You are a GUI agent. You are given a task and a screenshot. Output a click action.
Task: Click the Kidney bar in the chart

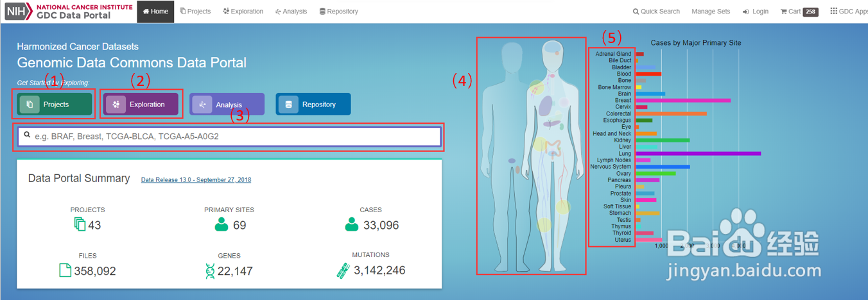point(663,140)
